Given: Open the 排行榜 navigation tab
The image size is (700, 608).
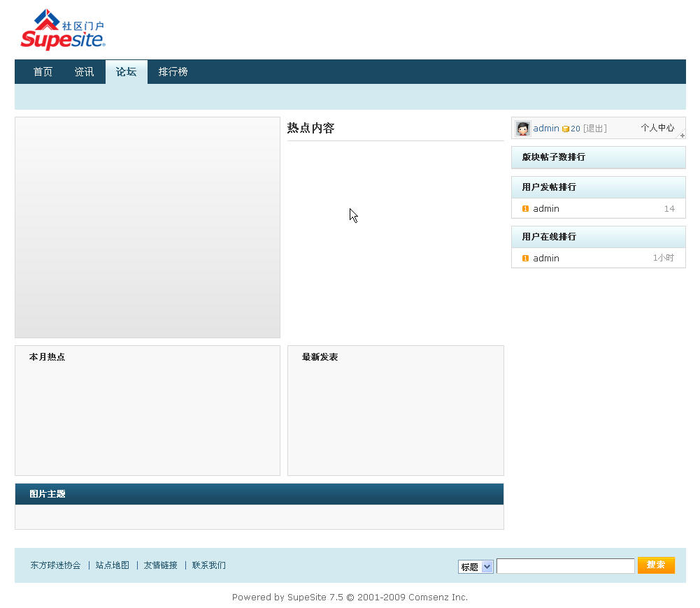Looking at the screenshot, I should tap(173, 72).
